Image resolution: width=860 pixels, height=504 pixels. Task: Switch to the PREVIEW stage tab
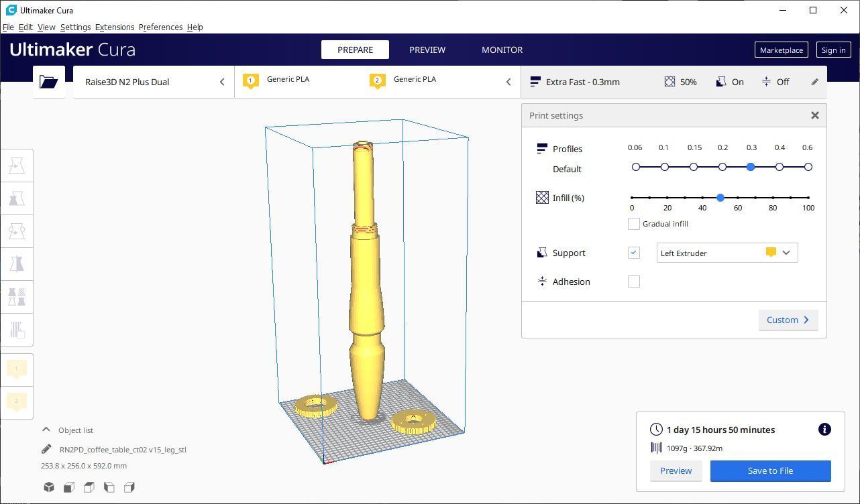click(427, 50)
